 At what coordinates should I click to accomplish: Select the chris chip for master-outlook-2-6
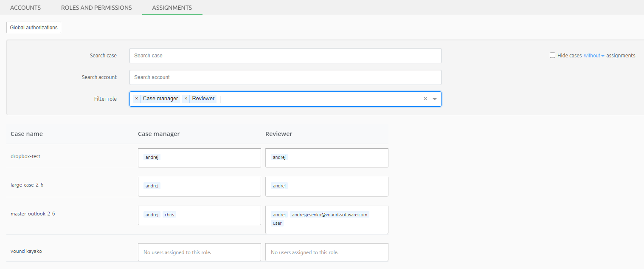(x=169, y=214)
